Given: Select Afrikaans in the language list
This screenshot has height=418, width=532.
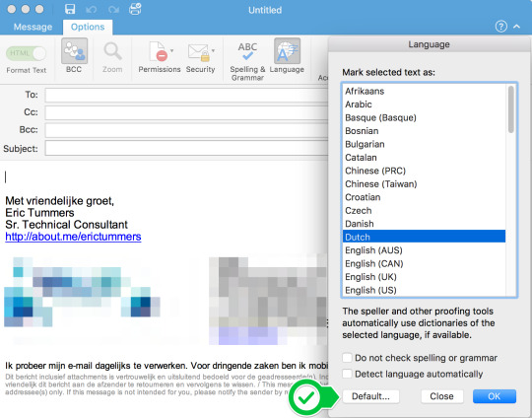Looking at the screenshot, I should [x=424, y=91].
